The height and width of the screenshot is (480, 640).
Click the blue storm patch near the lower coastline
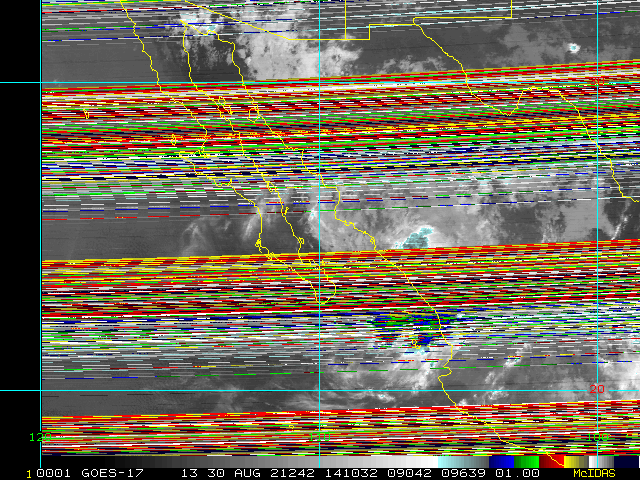pyautogui.click(x=425, y=340)
